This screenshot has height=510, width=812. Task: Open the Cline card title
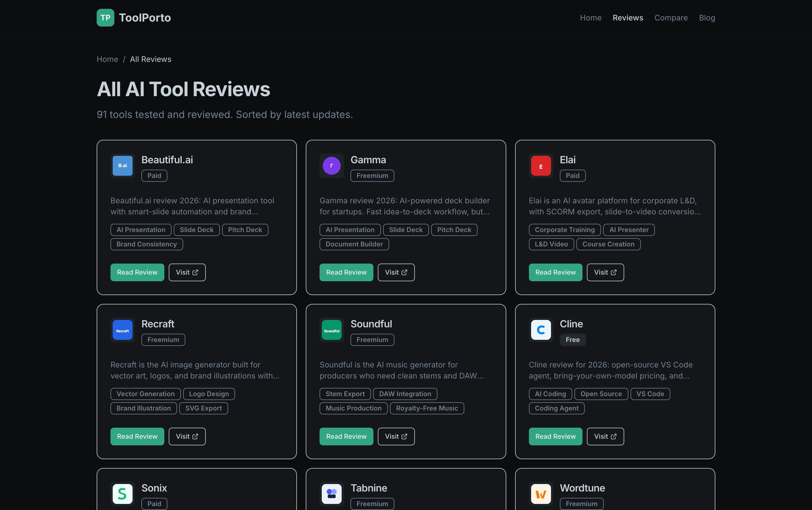point(571,324)
